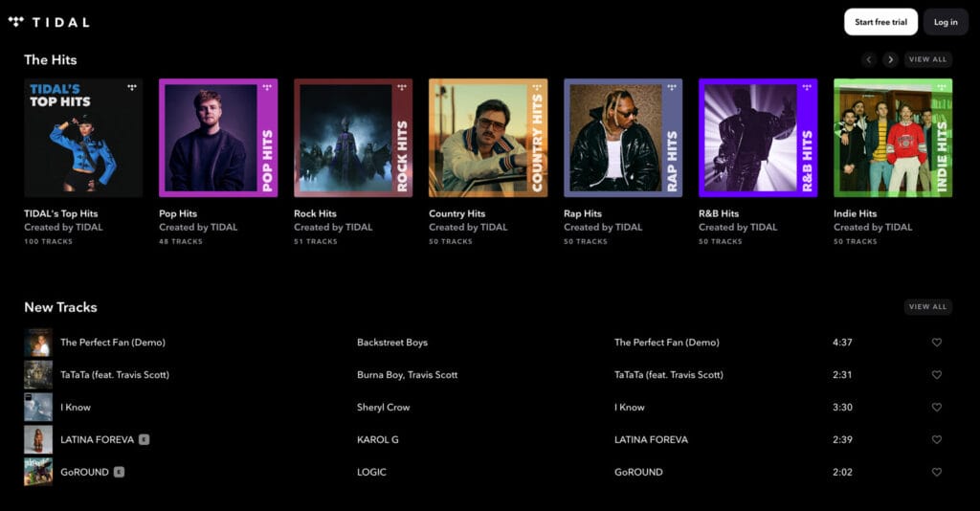View all playlists in The Hits

(x=927, y=59)
